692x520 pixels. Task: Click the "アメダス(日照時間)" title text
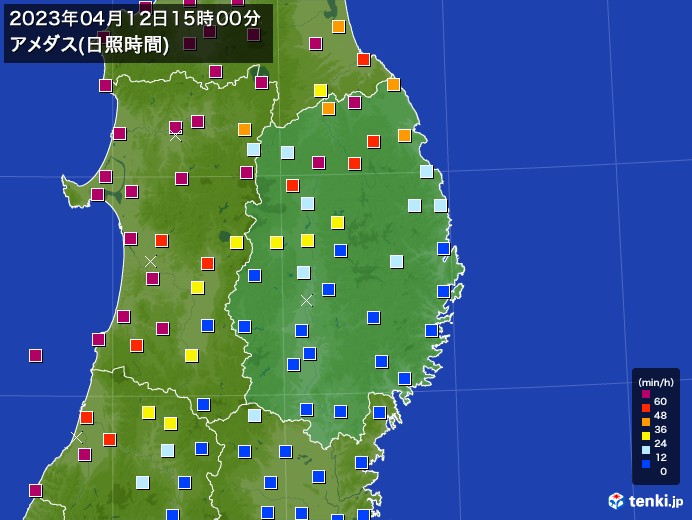[89, 45]
